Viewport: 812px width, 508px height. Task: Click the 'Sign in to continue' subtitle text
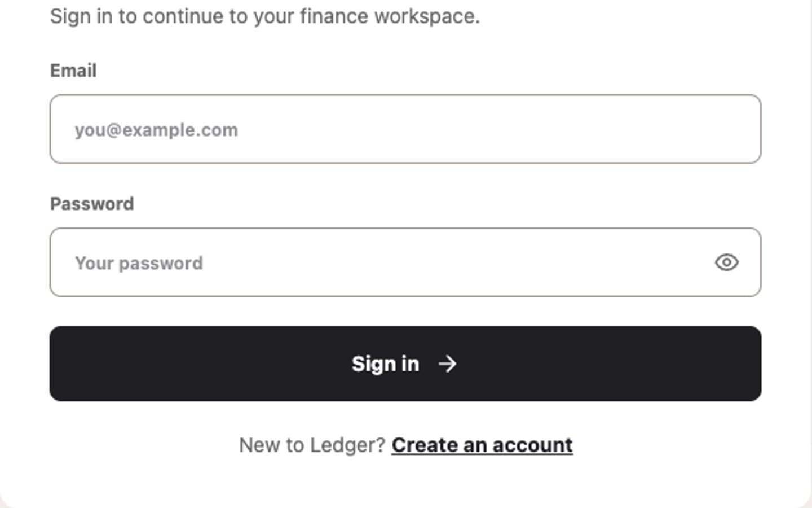pyautogui.click(x=265, y=16)
